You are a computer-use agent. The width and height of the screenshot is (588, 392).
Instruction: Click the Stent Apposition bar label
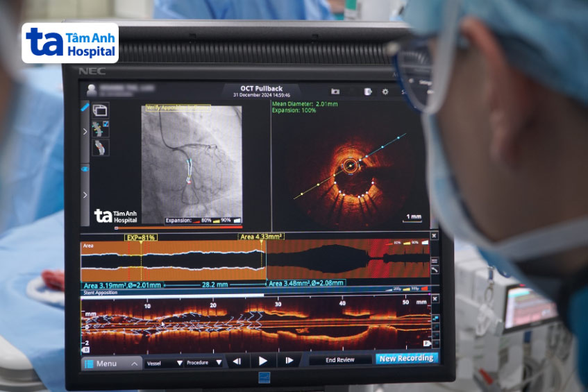[100, 293]
